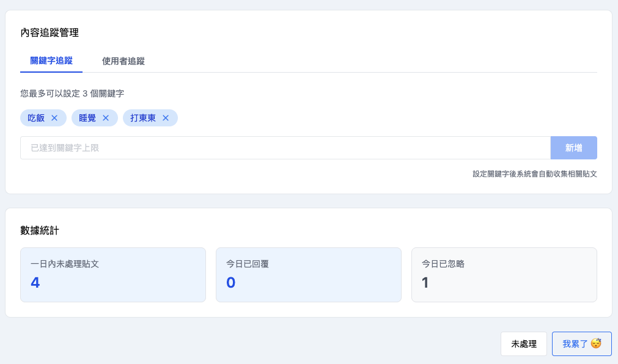Open the 使用者追蹤 tab
This screenshot has width=618, height=364.
123,61
